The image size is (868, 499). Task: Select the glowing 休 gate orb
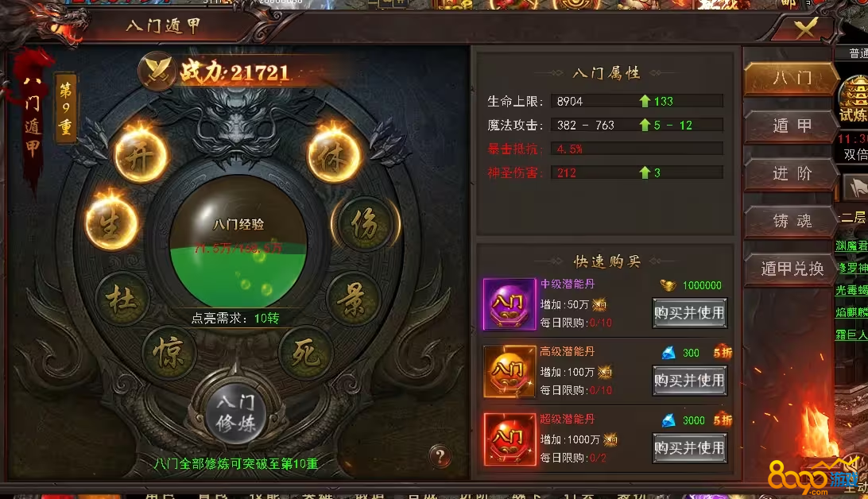point(334,156)
